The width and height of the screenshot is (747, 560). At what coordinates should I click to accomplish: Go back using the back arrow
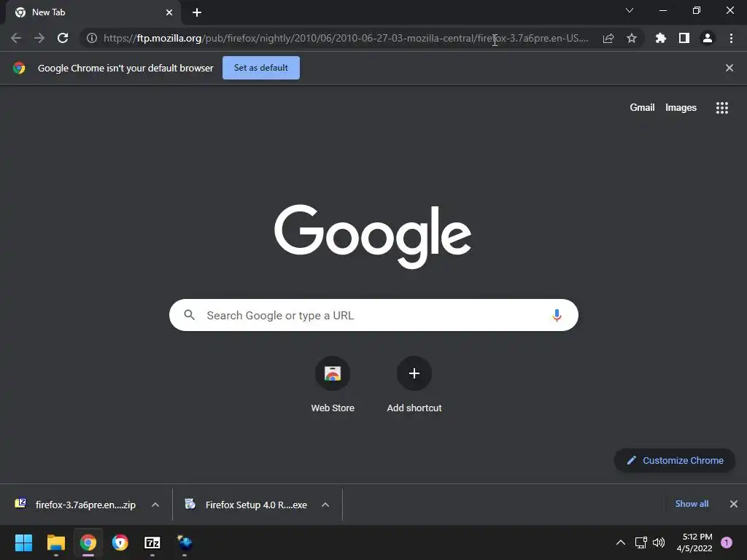click(x=16, y=38)
